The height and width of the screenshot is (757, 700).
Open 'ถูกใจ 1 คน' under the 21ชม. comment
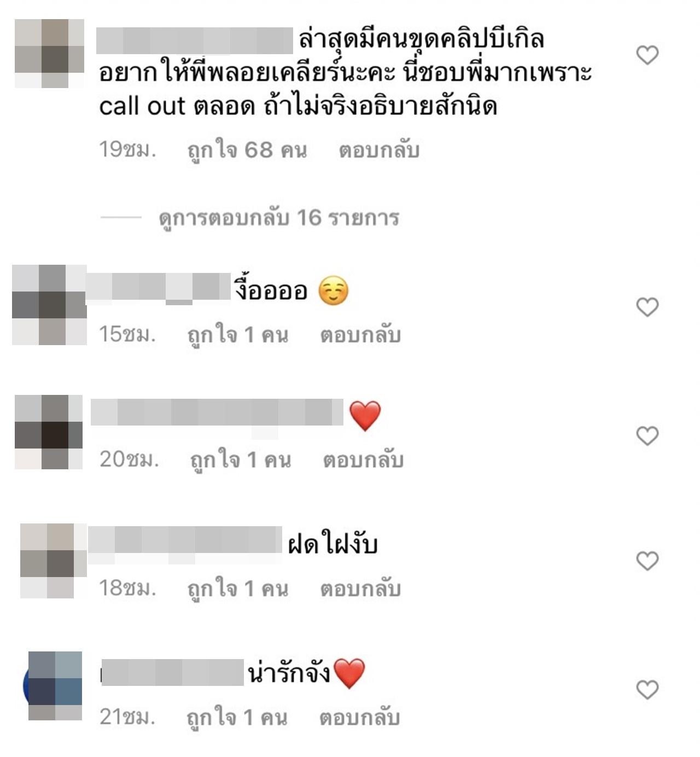pos(237,718)
